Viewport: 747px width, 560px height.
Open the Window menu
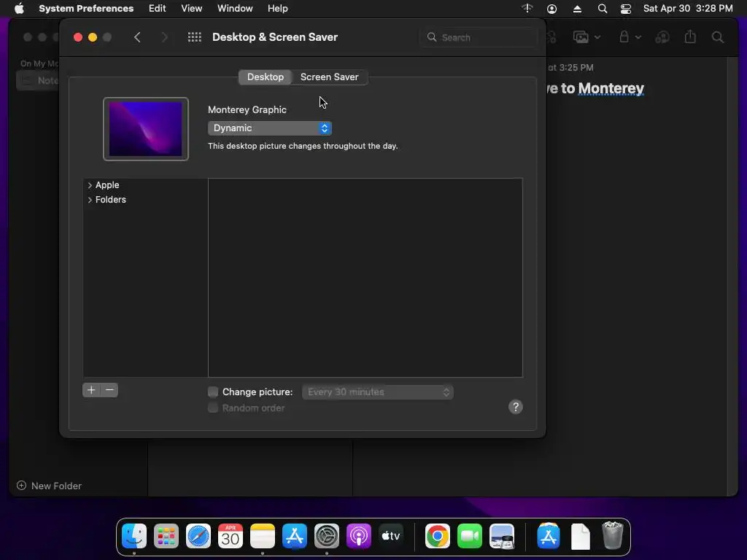click(x=235, y=9)
